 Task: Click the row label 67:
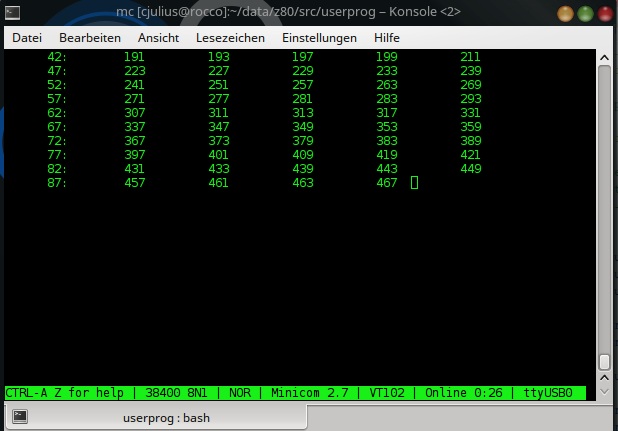click(x=57, y=127)
